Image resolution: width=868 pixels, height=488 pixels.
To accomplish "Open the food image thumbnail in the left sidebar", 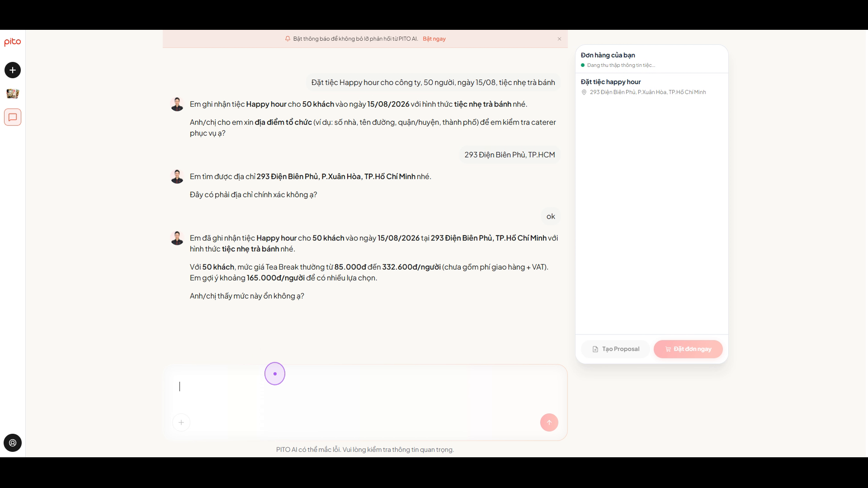I will click(13, 94).
